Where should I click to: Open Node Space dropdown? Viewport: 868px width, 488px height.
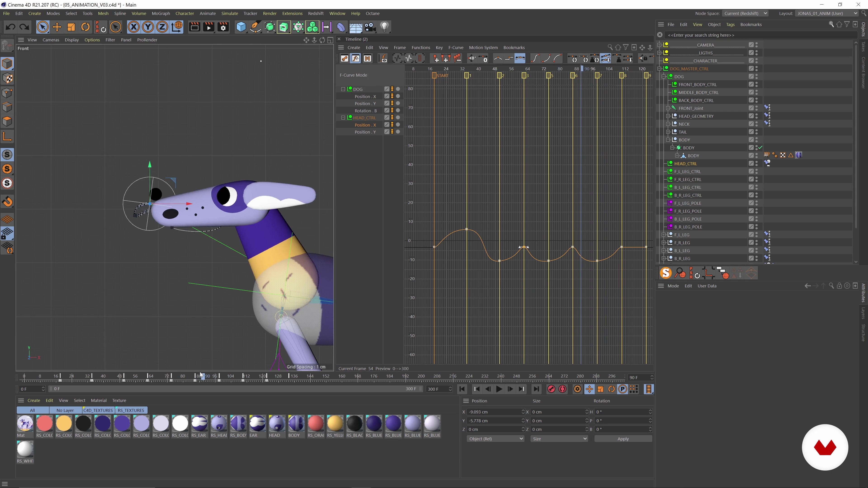pos(745,14)
